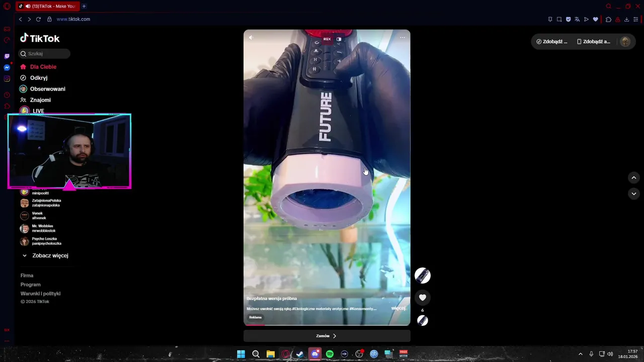Click Zdobądź coins button
The image size is (644, 362).
(x=552, y=42)
